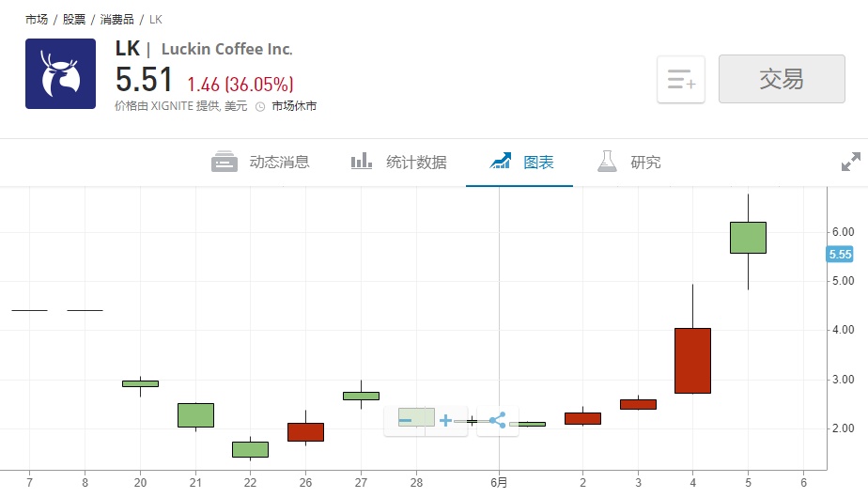Zoom out the chart with minus
Screen dimensions: 868x498
(406, 420)
